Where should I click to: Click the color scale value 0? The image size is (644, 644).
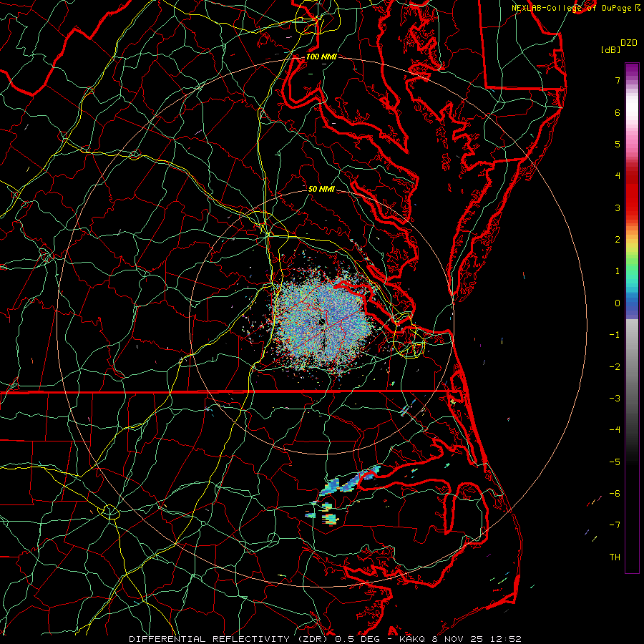click(618, 303)
